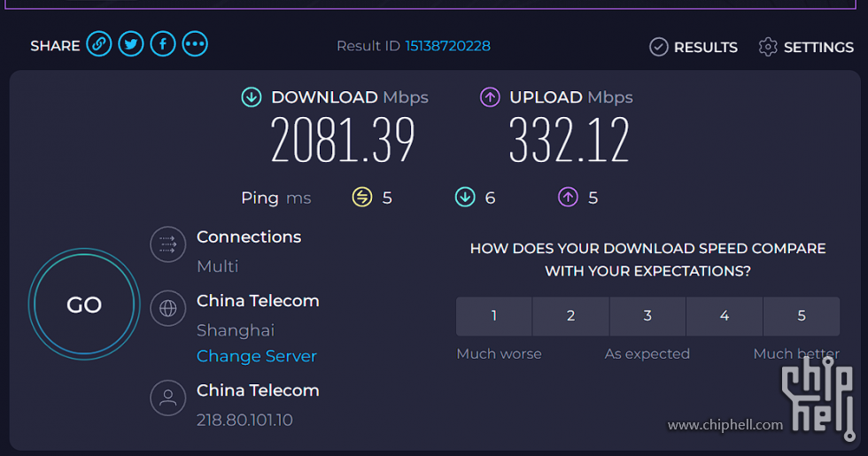Screen dimensions: 868x456
Task: Rate download speed as 3 As expected
Action: point(647,316)
